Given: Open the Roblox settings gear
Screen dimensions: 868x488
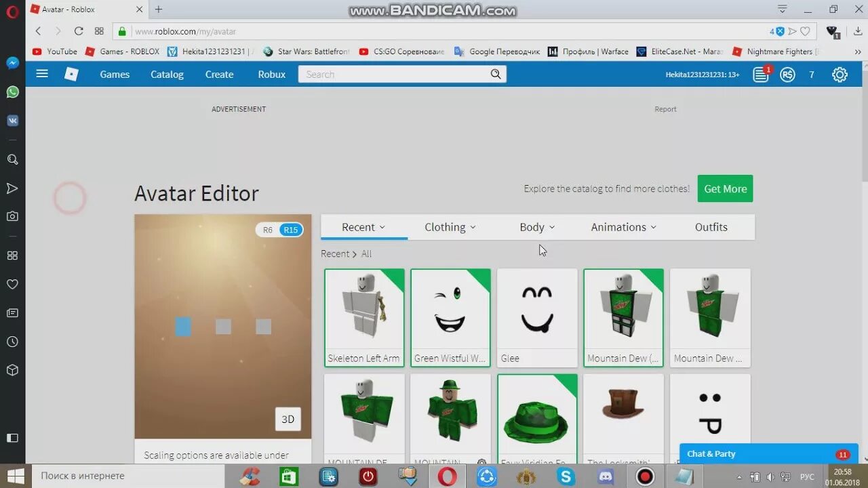Looking at the screenshot, I should pos(840,75).
